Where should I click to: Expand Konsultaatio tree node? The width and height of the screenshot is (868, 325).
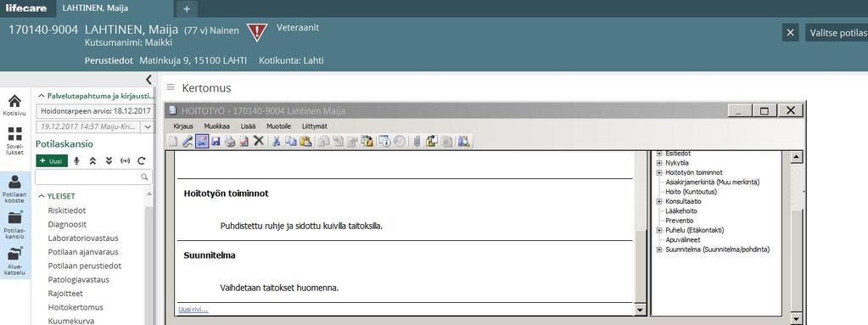coord(659,201)
